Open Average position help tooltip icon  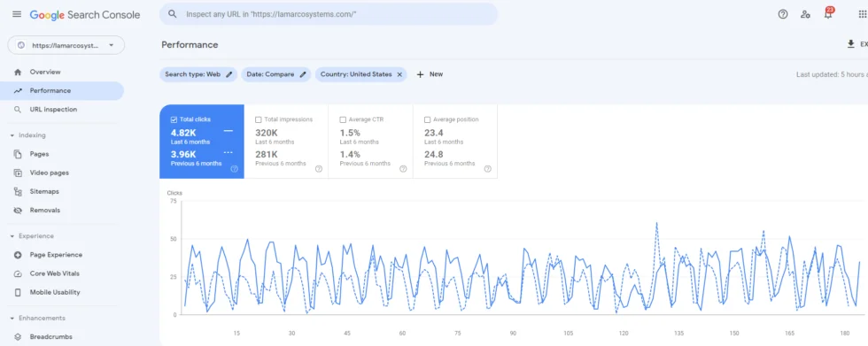click(488, 169)
